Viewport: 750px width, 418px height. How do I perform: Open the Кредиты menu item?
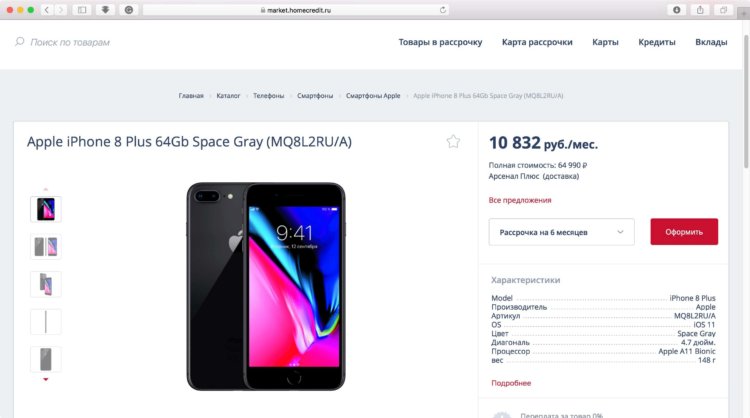[x=657, y=42]
